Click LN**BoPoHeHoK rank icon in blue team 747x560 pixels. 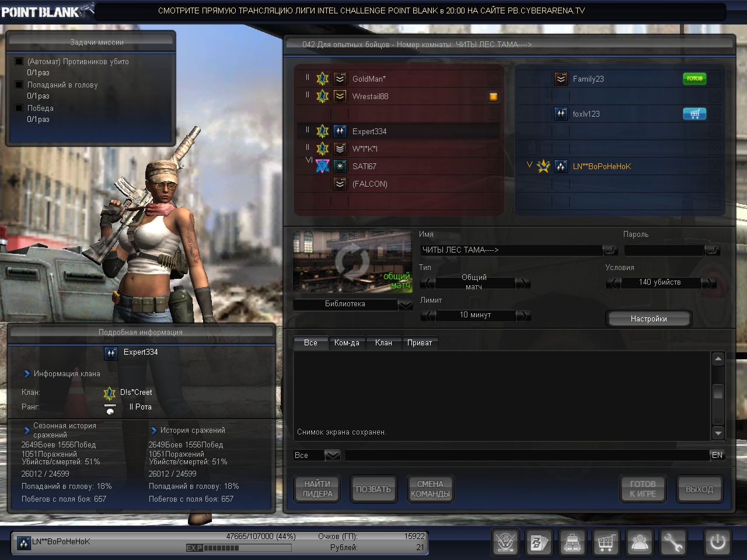click(561, 166)
